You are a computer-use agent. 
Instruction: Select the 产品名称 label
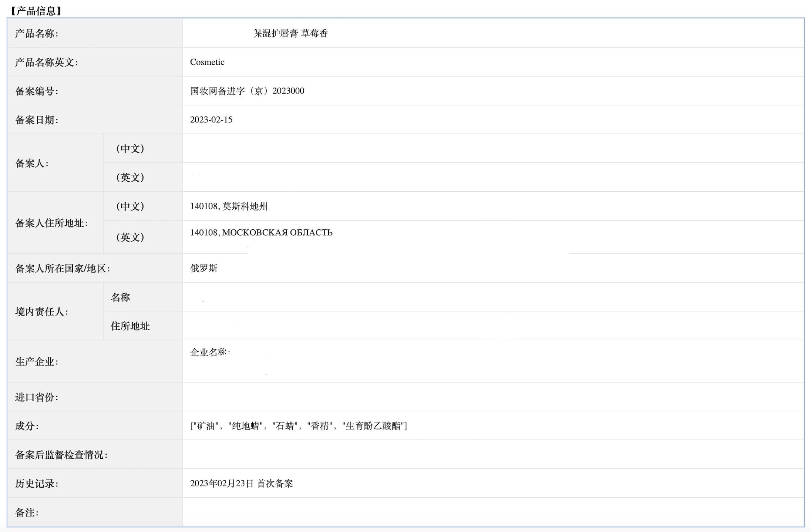[37, 33]
